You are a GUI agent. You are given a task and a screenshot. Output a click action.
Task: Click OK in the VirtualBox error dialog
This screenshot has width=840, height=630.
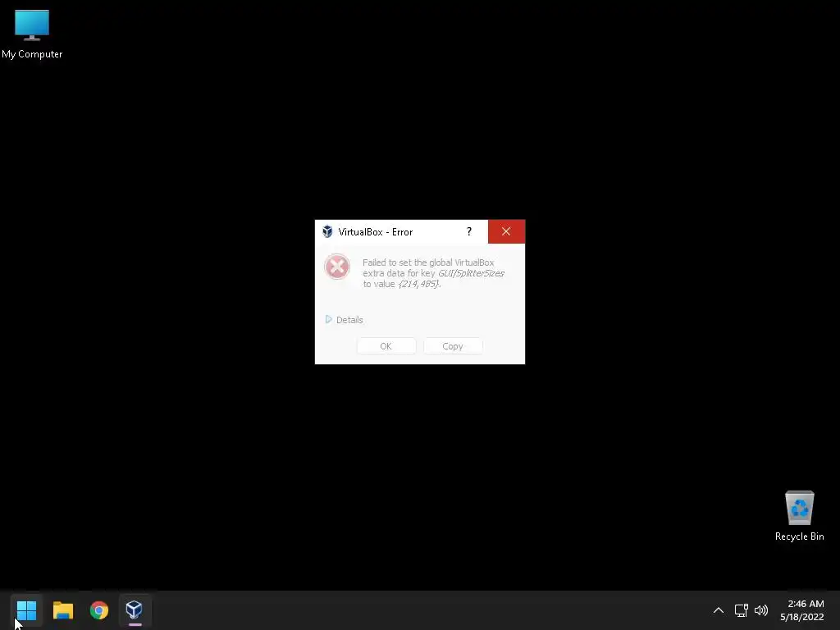tap(386, 346)
